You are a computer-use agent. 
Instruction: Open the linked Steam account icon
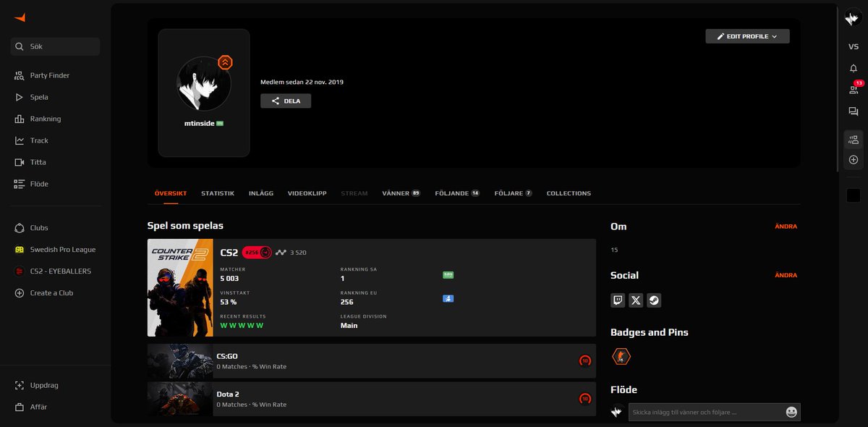[654, 300]
